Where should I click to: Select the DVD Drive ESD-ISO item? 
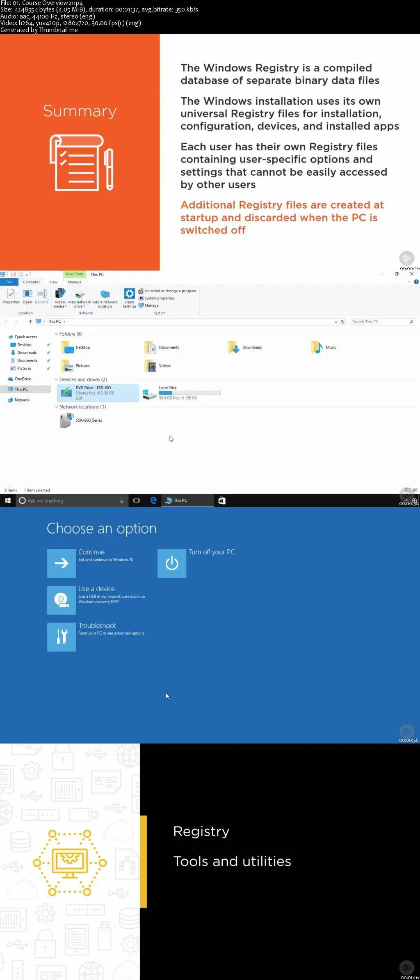click(x=98, y=393)
